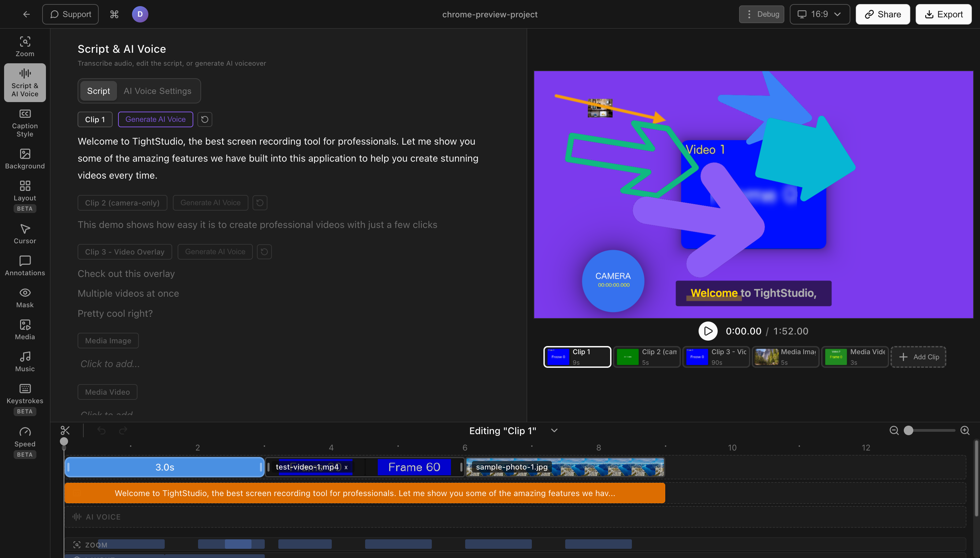Generate AI Voice for Clip 1
The height and width of the screenshot is (558, 980).
pyautogui.click(x=155, y=119)
